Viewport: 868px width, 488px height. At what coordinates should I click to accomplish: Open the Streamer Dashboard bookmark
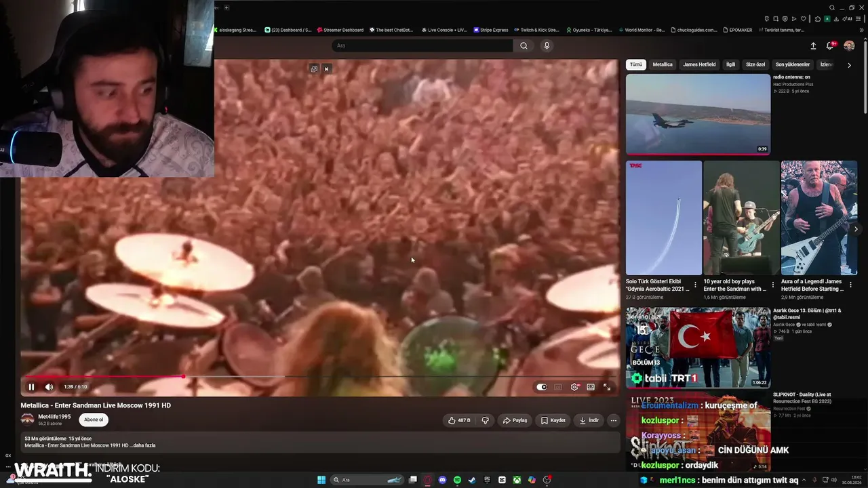340,30
